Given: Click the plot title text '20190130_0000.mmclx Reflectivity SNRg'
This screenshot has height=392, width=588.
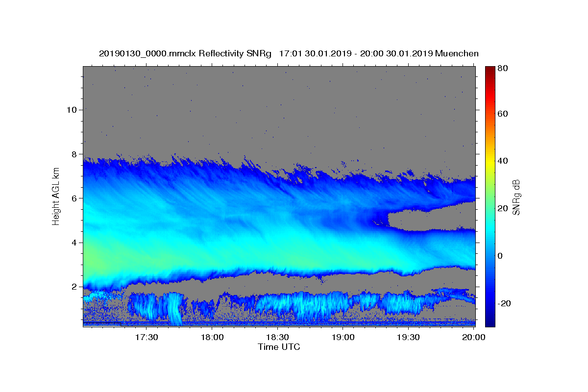Looking at the screenshot, I should point(185,53).
